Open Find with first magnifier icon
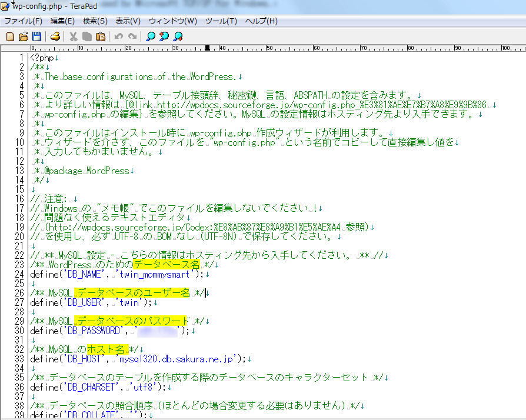The width and height of the screenshot is (526, 420). 151,36
